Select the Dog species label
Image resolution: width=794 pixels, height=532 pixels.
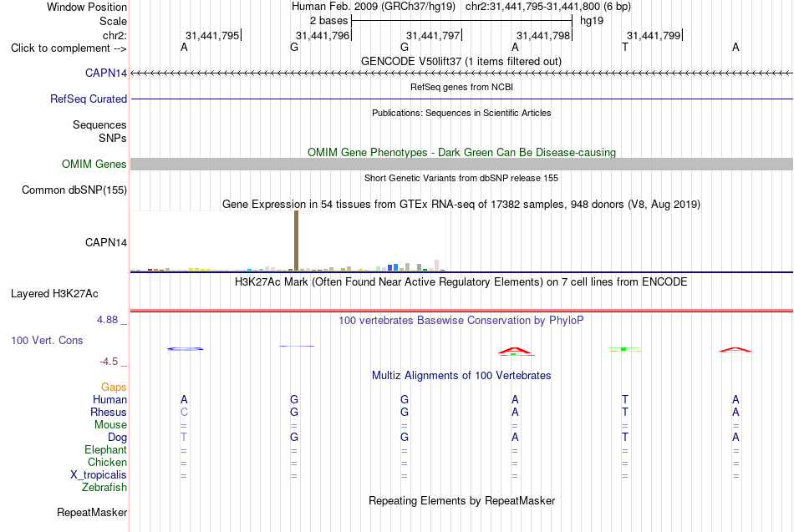click(118, 438)
